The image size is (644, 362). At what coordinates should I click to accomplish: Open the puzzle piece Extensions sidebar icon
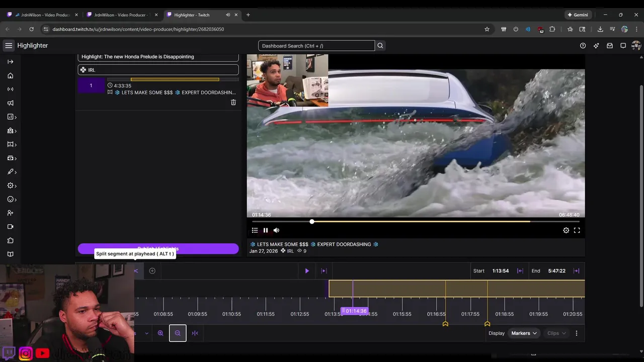[x=10, y=240]
